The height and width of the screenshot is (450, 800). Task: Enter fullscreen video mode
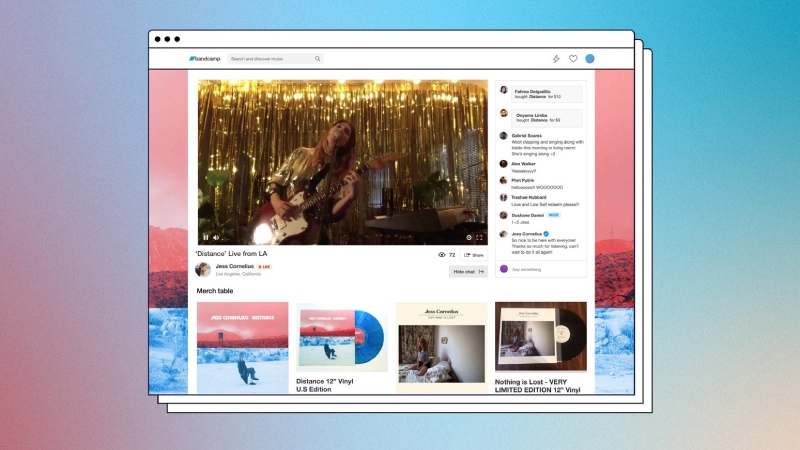479,237
